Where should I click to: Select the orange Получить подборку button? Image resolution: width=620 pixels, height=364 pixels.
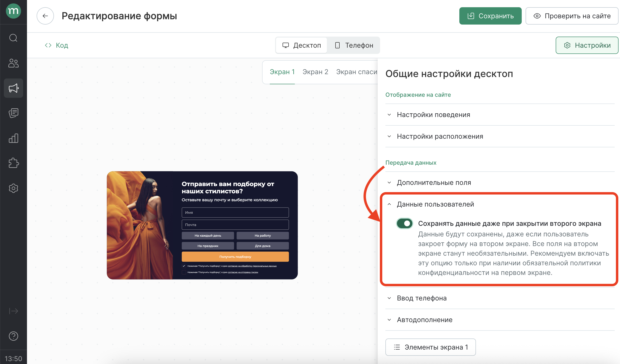tap(235, 257)
